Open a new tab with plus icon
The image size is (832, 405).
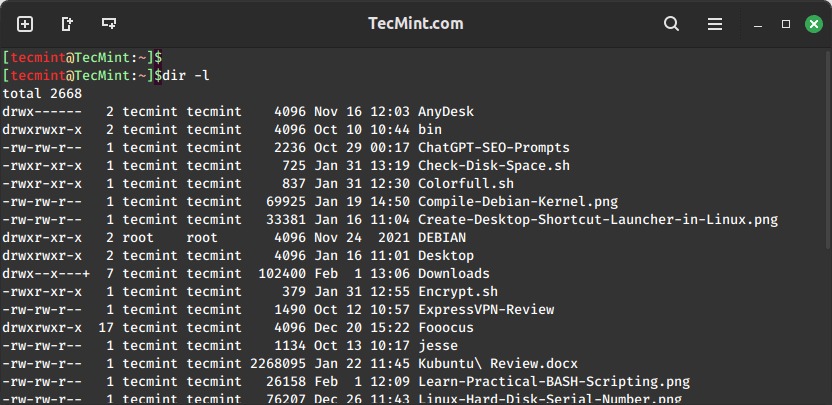[x=25, y=24]
